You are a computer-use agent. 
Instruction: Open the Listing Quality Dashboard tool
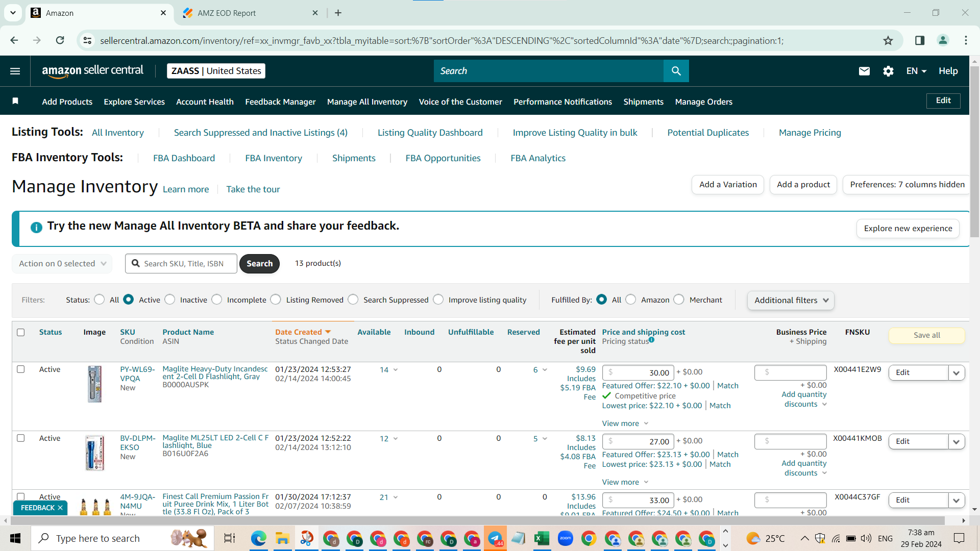tap(430, 133)
